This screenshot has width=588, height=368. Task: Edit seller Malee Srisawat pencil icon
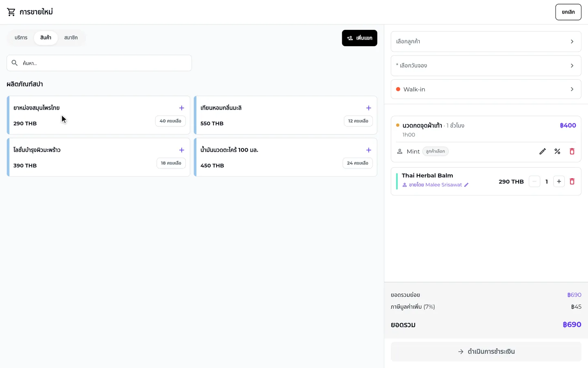[466, 185]
